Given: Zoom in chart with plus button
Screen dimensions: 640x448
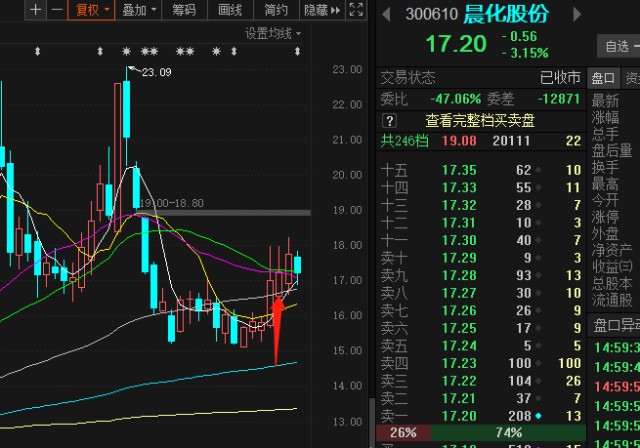Looking at the screenshot, I should 36,9.
